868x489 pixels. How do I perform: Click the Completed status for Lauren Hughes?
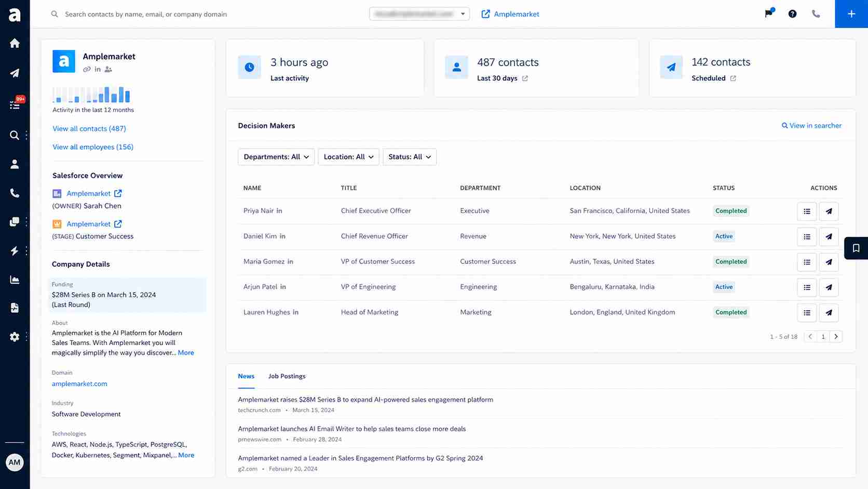[731, 312]
